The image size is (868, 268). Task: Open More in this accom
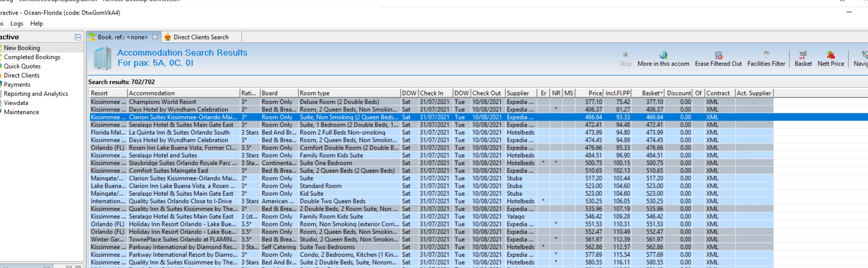pos(663,59)
